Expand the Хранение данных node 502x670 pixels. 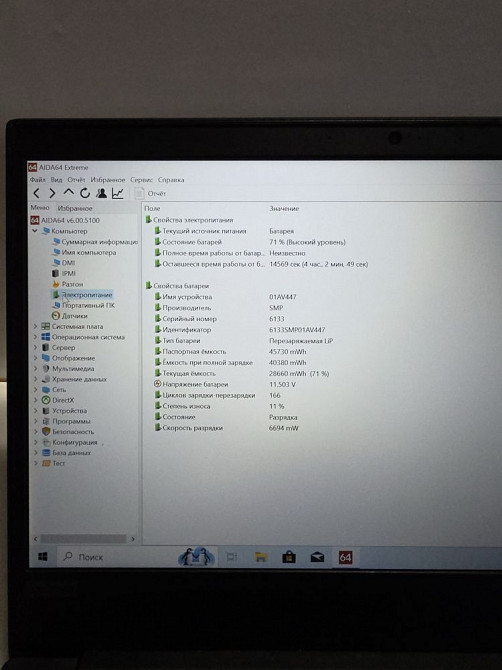[35, 379]
